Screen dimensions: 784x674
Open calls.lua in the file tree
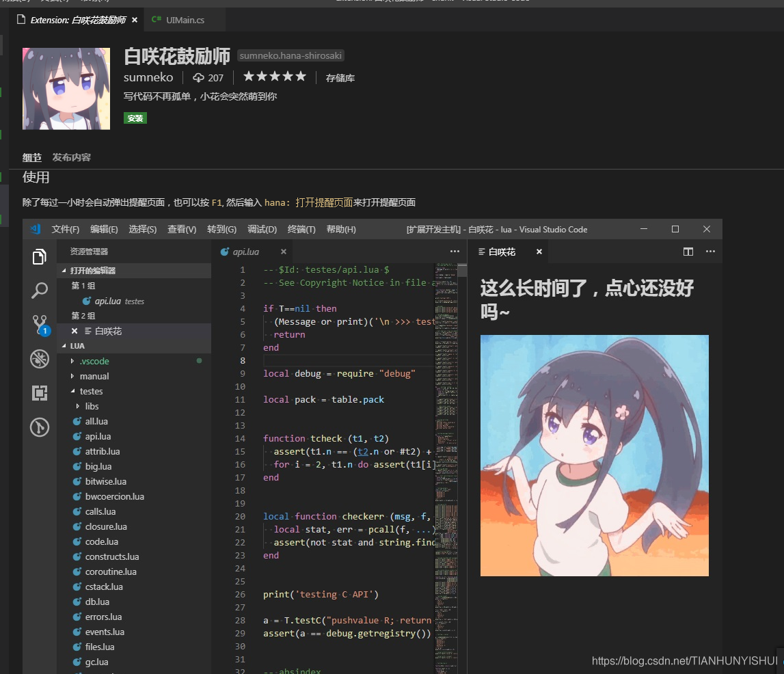coord(134,511)
